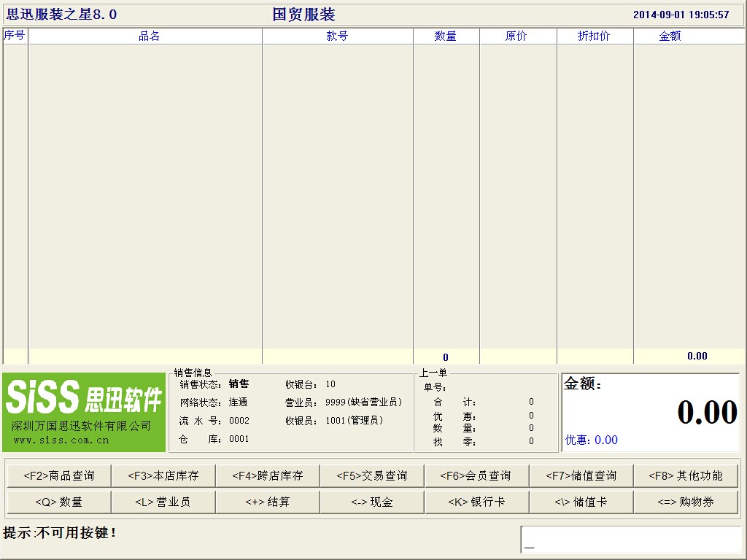Viewport: 747px width, 560px height.
Task: Click the = 购物券 voucher button
Action: pos(686,502)
